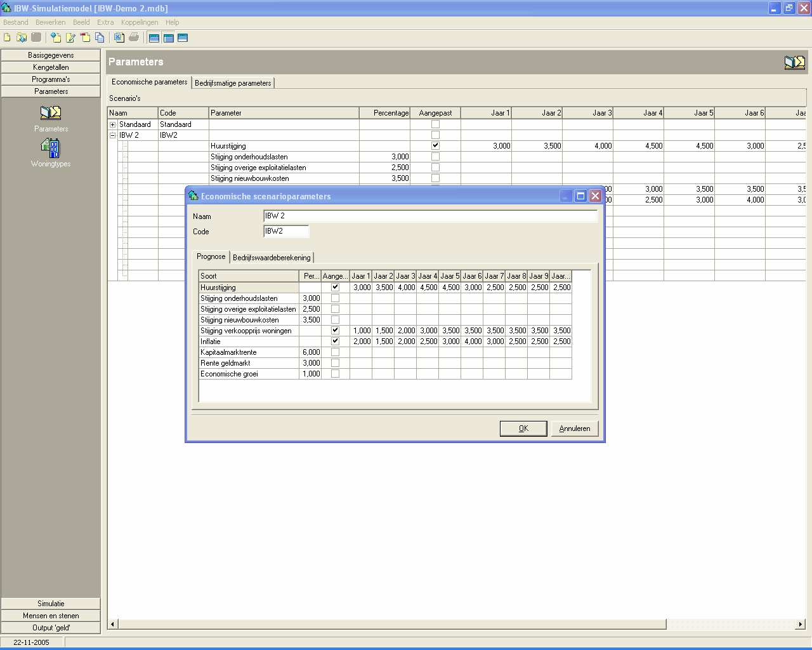Open the Extra menu
The image size is (812, 650).
pyautogui.click(x=105, y=22)
